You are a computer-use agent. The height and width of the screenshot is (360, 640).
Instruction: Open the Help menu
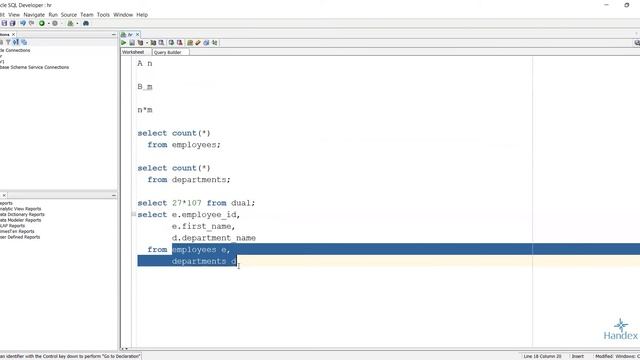coord(142,15)
